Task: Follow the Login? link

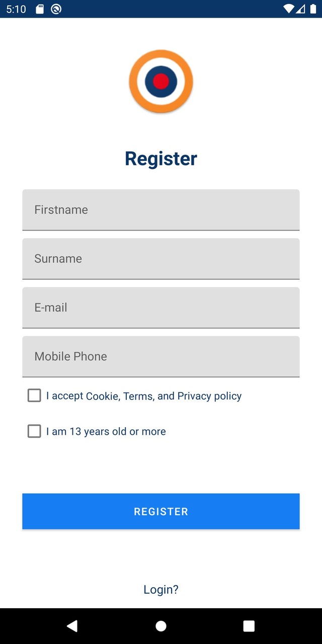Action: (x=161, y=590)
